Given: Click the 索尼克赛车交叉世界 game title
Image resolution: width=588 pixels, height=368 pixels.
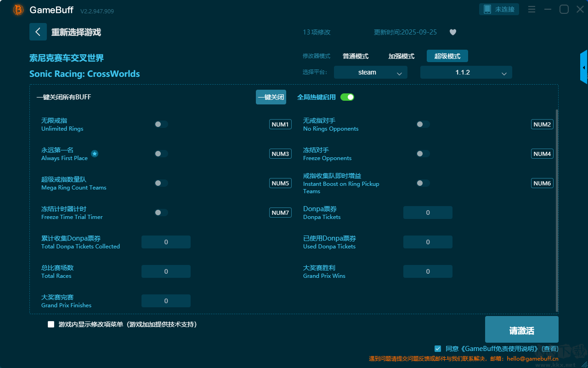Looking at the screenshot, I should coord(67,58).
